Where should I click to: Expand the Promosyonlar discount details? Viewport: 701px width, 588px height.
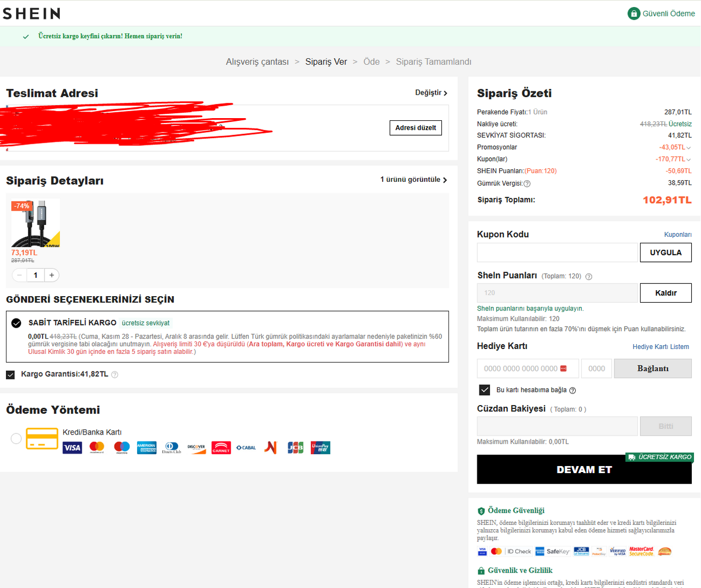coord(688,148)
